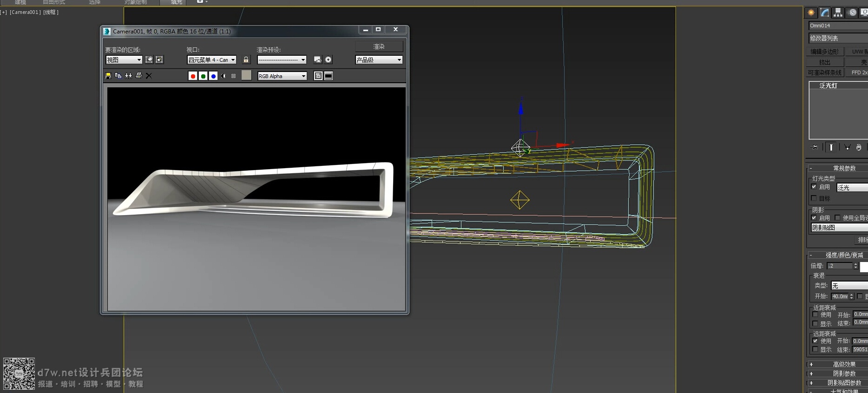Open the area-to-render dropdown (视图)

pos(124,59)
